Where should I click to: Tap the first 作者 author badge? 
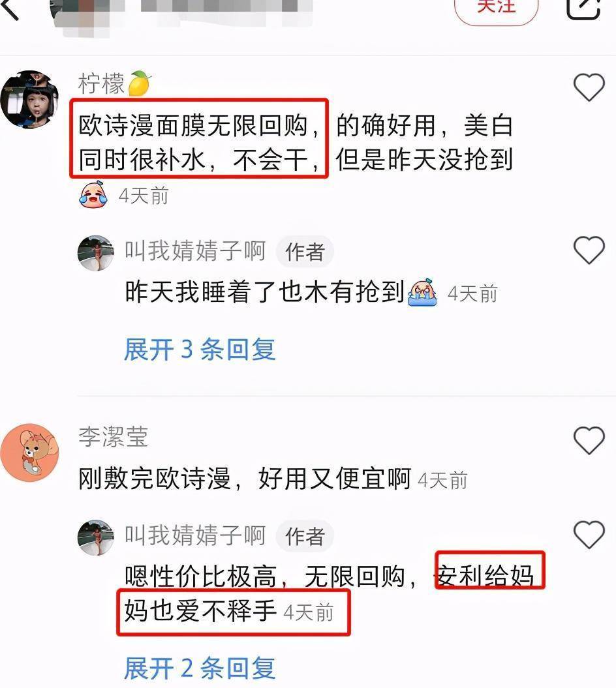tap(305, 252)
